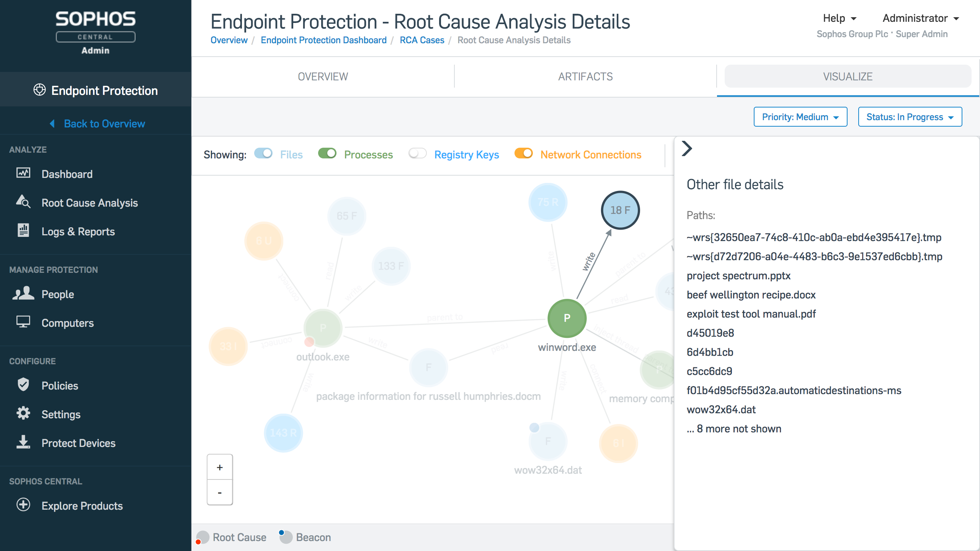Open the Status: In Progress dropdown
The image size is (980, 551).
point(910,117)
